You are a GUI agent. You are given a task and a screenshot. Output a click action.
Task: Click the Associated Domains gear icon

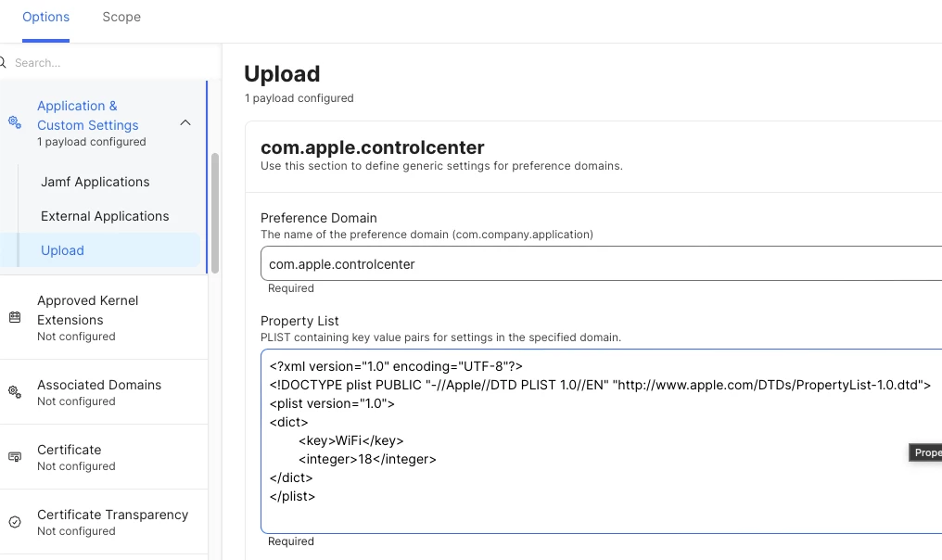(15, 392)
